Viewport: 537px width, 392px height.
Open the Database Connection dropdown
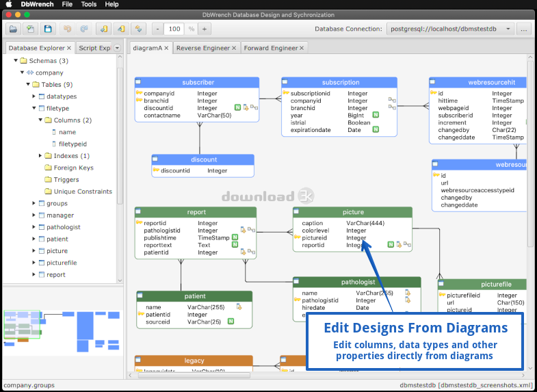point(450,29)
